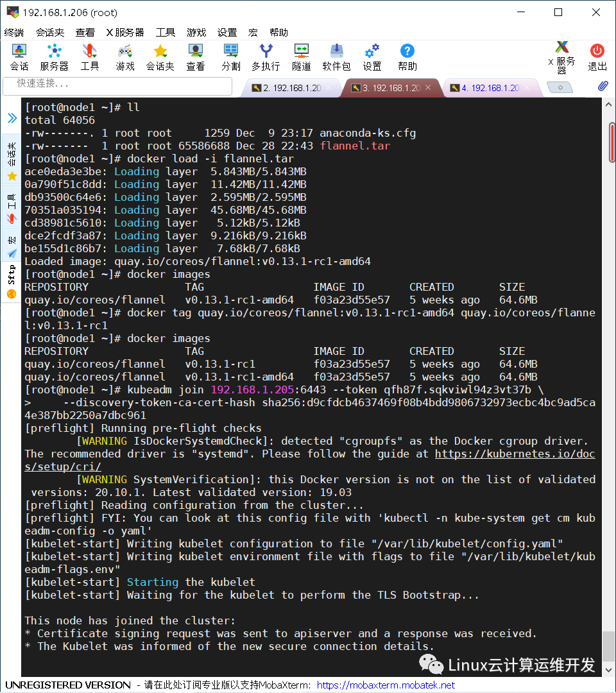Switch to terminal tab 4. 192.168.1.20
Screen dimensions: 616x693
[490, 88]
